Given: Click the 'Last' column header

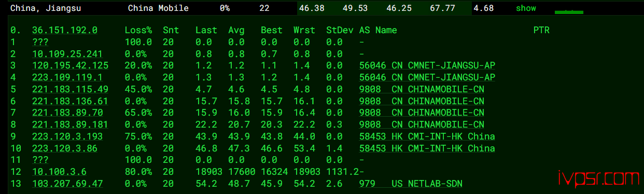Looking at the screenshot, I should tap(206, 30).
